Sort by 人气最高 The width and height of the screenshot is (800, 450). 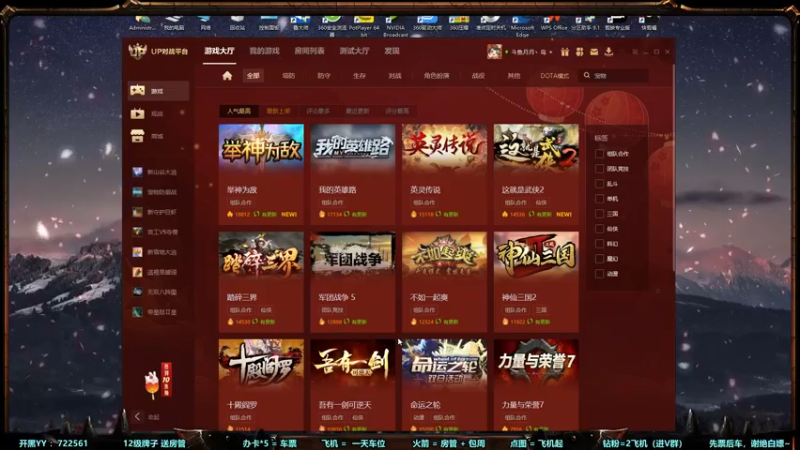239,111
